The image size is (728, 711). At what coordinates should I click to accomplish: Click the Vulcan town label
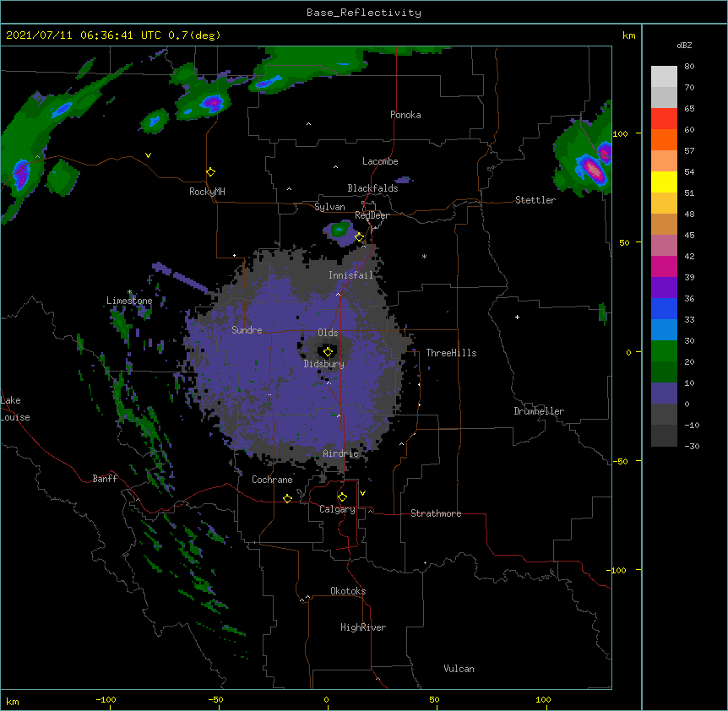tap(459, 669)
